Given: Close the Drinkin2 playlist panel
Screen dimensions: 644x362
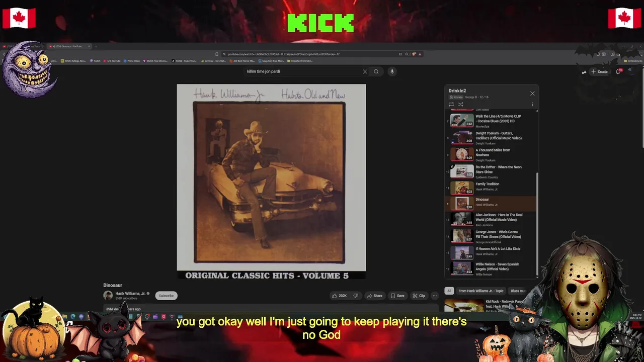Looking at the screenshot, I should pyautogui.click(x=532, y=94).
